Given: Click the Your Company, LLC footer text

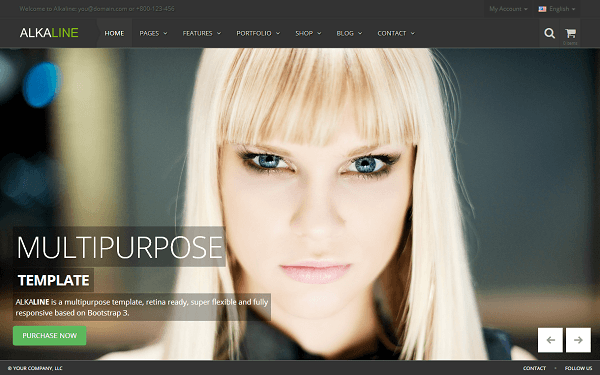Looking at the screenshot, I should click(35, 368).
